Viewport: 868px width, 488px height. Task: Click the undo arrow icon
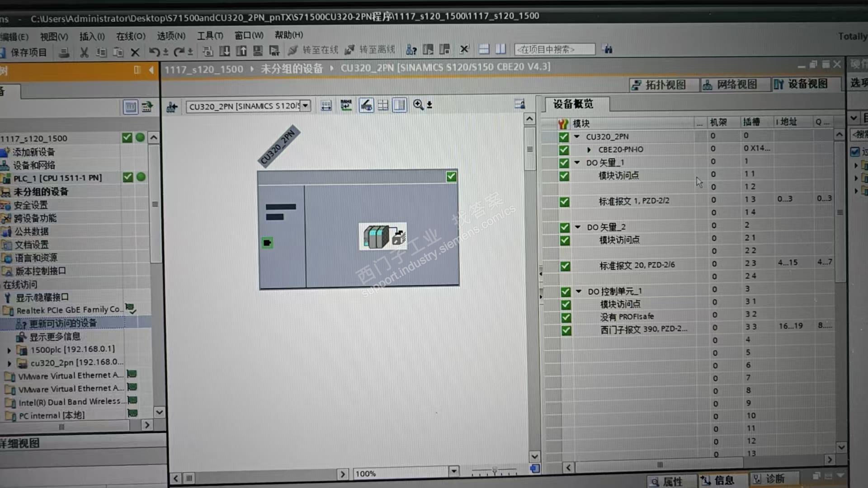(154, 52)
